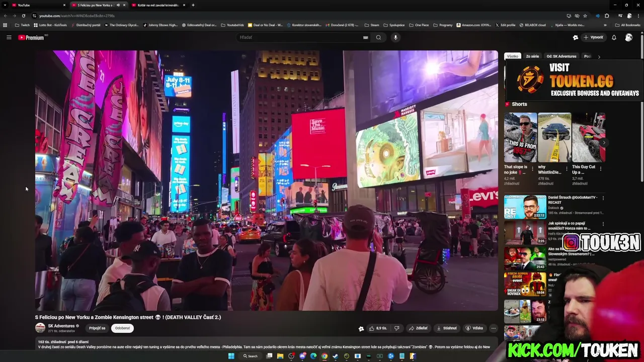The width and height of the screenshot is (644, 362).
Task: Open Chrome from the taskbar
Action: [x=325, y=356]
